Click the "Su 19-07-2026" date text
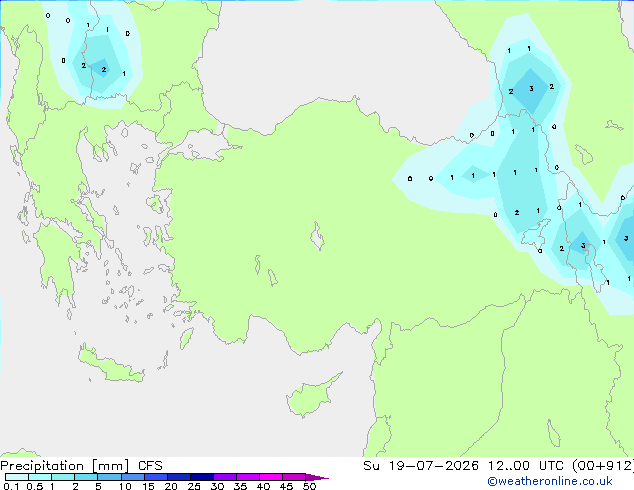 (421, 466)
